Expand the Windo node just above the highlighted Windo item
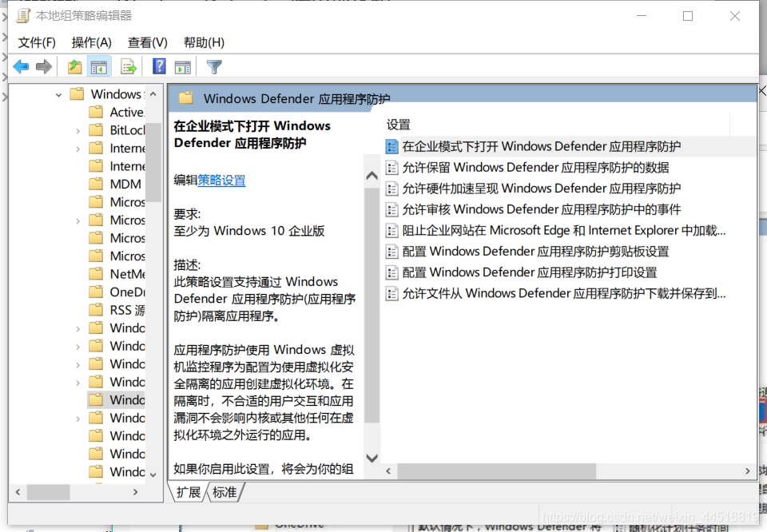 pyautogui.click(x=77, y=383)
